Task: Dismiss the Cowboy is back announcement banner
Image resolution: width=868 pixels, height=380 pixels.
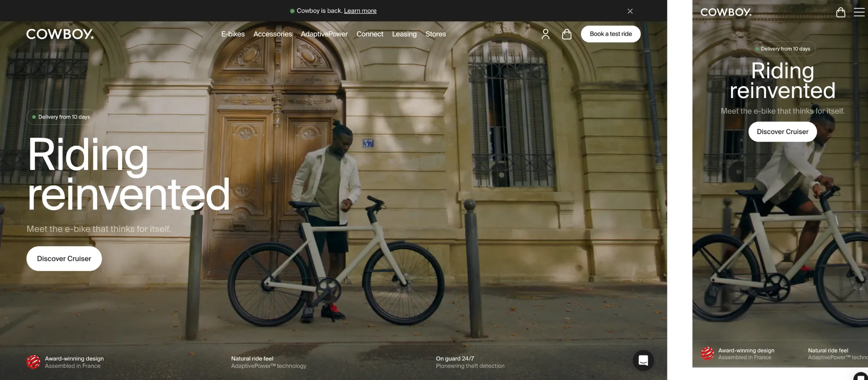Action: (630, 11)
